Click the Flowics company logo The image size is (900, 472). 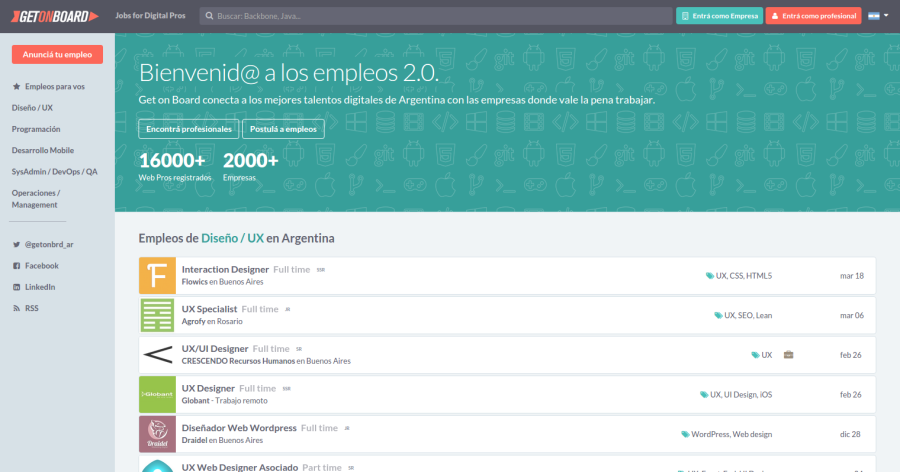pos(157,275)
